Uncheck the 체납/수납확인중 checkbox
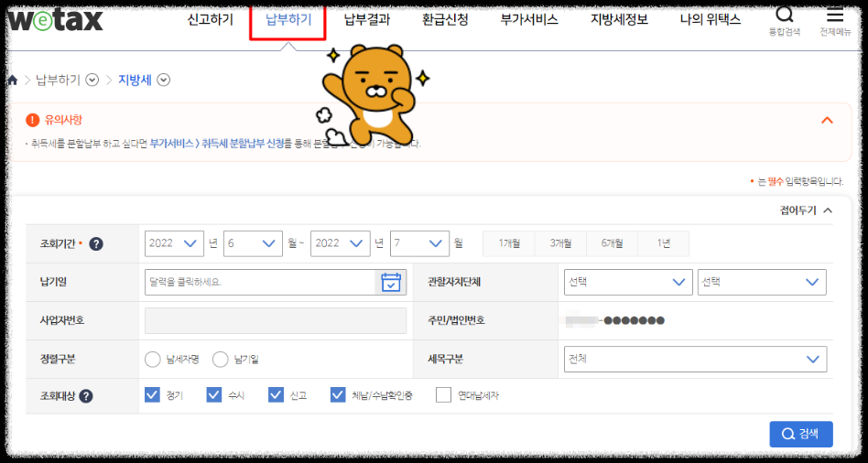 [x=338, y=395]
